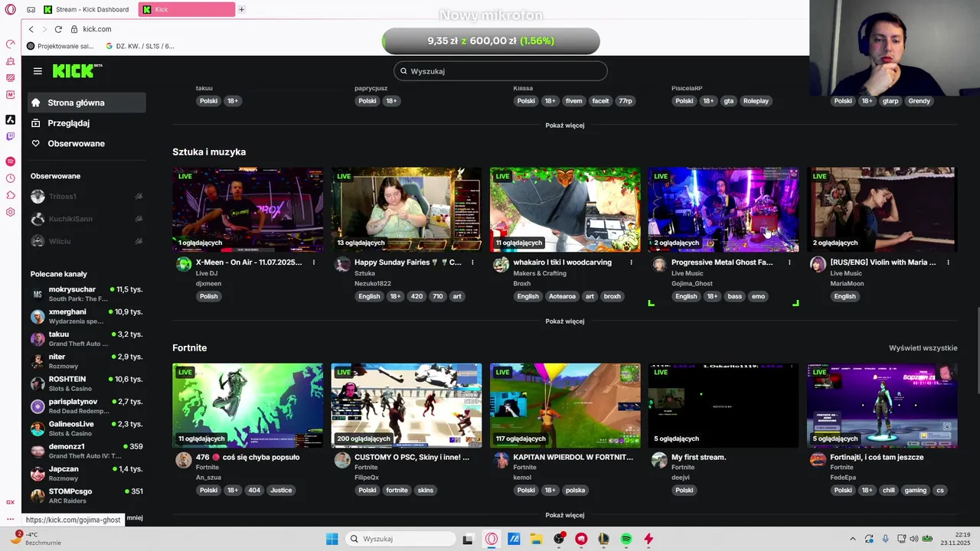
Task: Click djxmeen channel avatar
Action: [x=184, y=265]
